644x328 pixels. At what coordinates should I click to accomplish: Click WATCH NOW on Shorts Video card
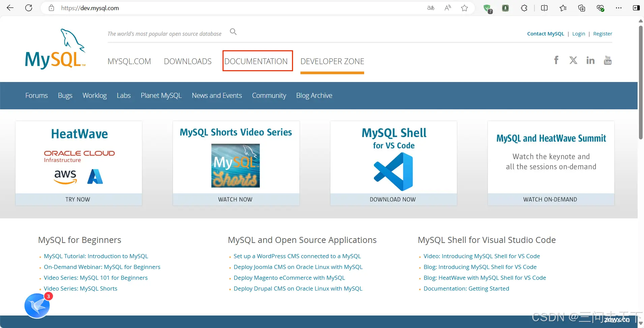[x=236, y=199]
